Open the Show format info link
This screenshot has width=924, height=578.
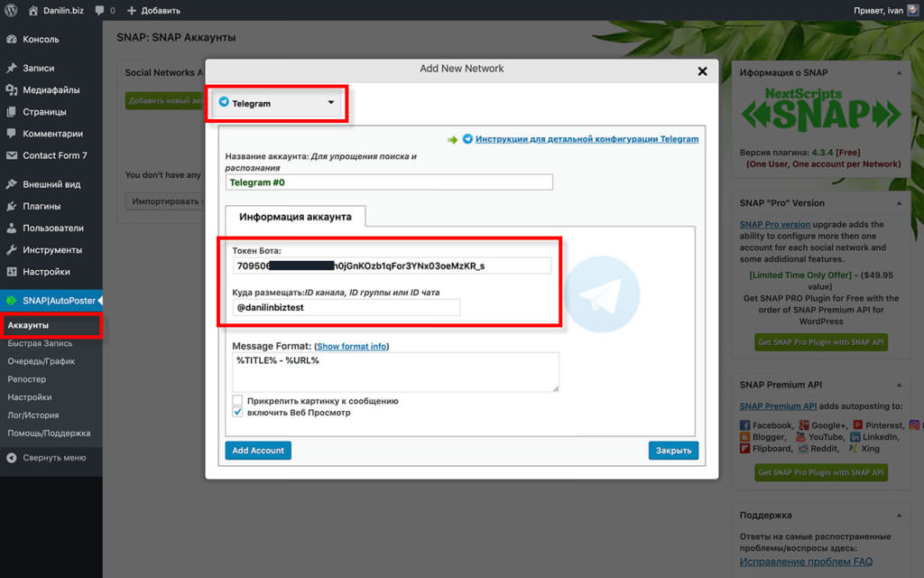(351, 346)
